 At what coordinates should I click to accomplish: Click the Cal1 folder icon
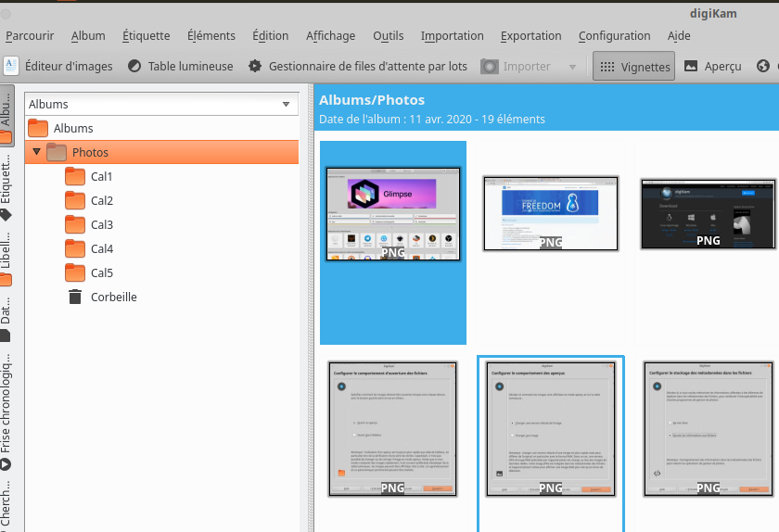tap(75, 176)
